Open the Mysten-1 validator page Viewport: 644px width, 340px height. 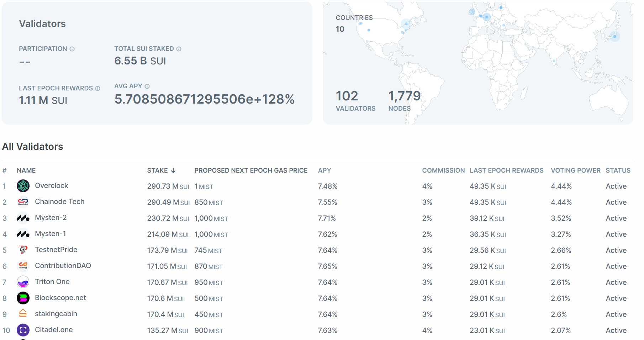coord(50,234)
